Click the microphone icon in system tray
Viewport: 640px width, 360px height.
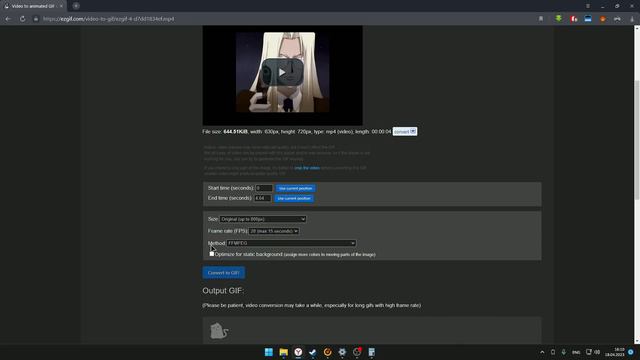[564, 352]
